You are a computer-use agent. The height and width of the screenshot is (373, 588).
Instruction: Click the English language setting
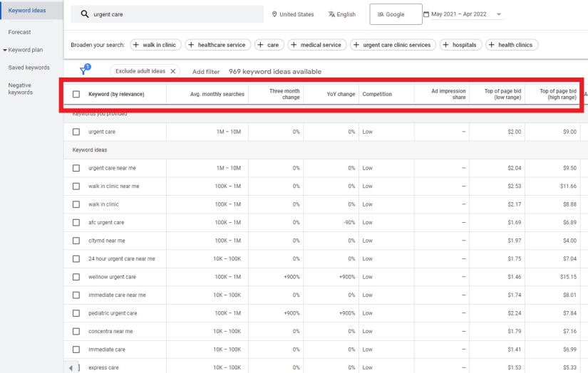(x=342, y=14)
